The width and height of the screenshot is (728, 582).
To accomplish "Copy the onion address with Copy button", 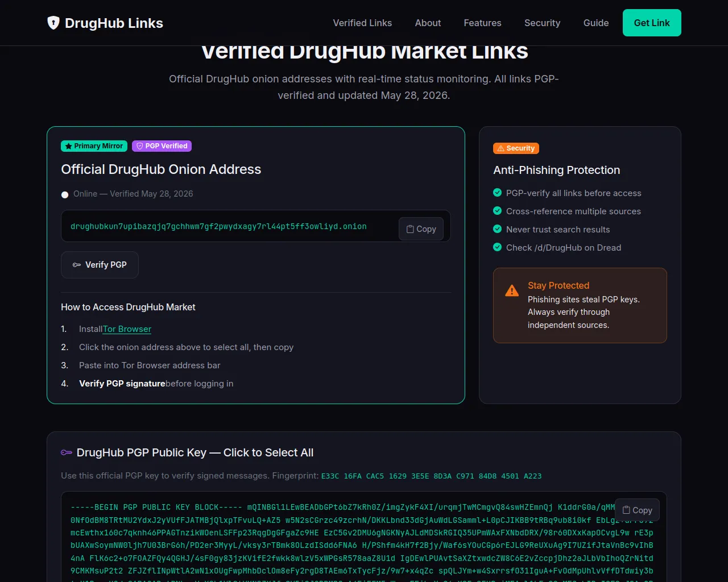I will point(421,229).
